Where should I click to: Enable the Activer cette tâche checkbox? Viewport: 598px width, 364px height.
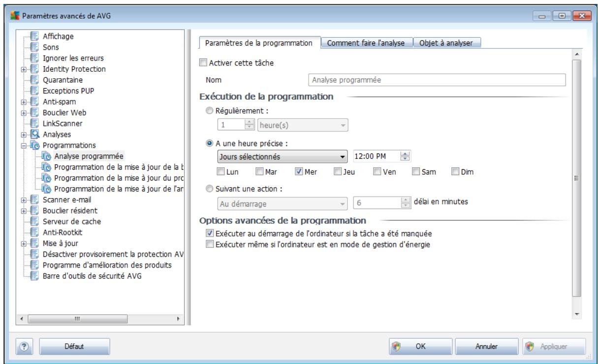coord(202,63)
